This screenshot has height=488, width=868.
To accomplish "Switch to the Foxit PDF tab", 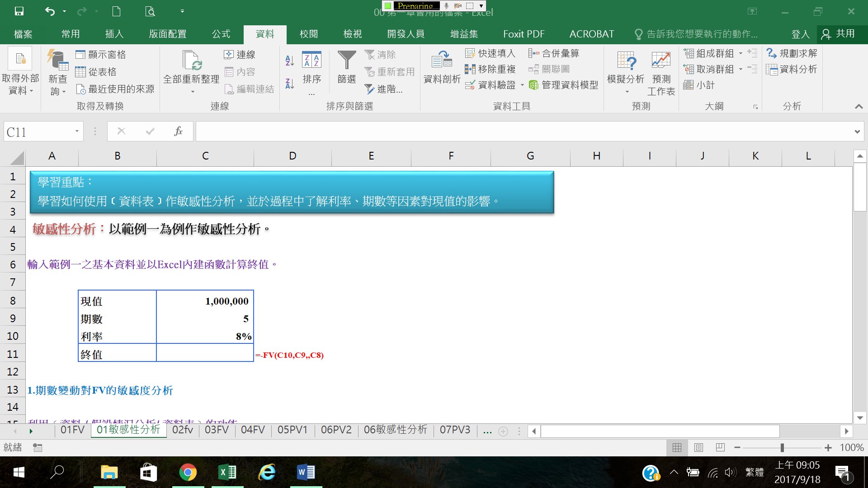I will click(x=524, y=34).
